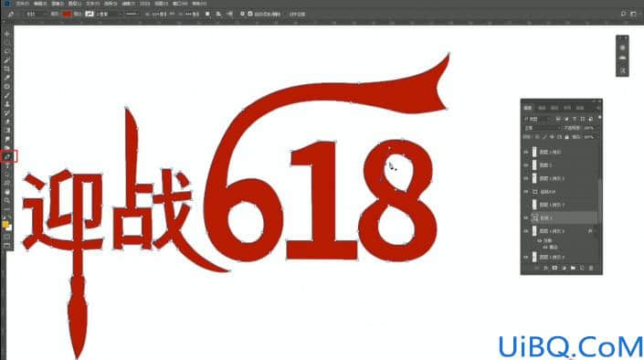This screenshot has height=360, width=644.
Task: Toggle the auto add/delete checkbox in options bar
Action: (249, 14)
